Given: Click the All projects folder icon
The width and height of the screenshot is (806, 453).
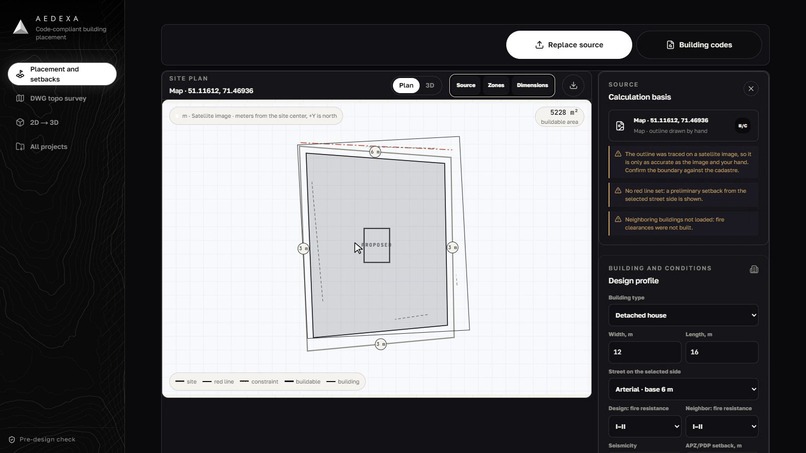Looking at the screenshot, I should click(20, 147).
